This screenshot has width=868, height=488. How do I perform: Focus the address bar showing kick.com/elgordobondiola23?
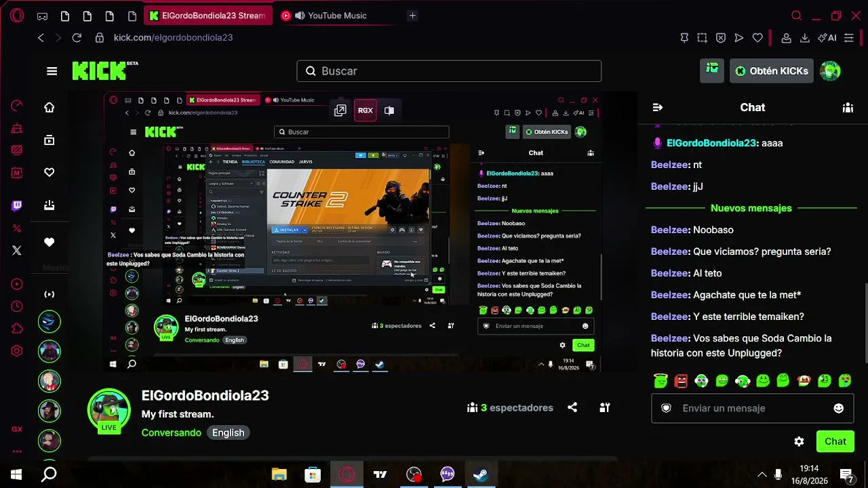(x=173, y=38)
